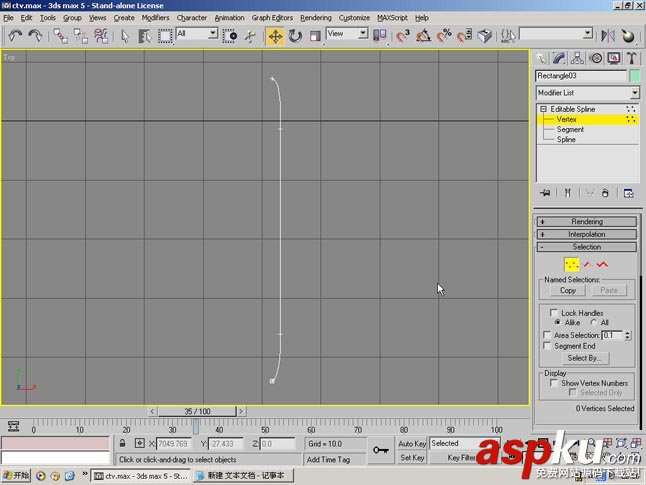This screenshot has width=646, height=485.
Task: Select the Select Object arrow tool
Action: tap(125, 36)
